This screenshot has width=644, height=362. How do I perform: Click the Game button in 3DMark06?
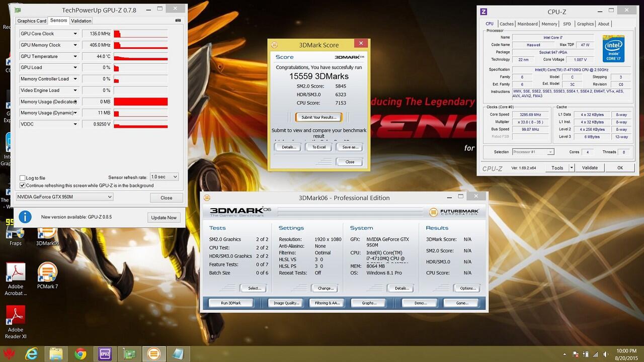click(x=462, y=303)
